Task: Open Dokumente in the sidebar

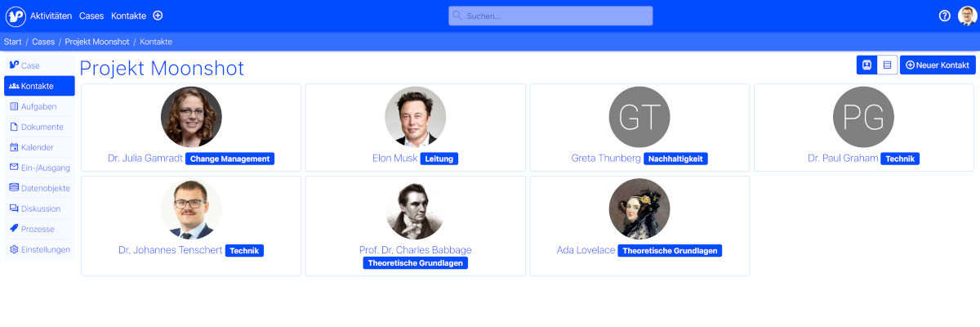Action: click(x=39, y=127)
